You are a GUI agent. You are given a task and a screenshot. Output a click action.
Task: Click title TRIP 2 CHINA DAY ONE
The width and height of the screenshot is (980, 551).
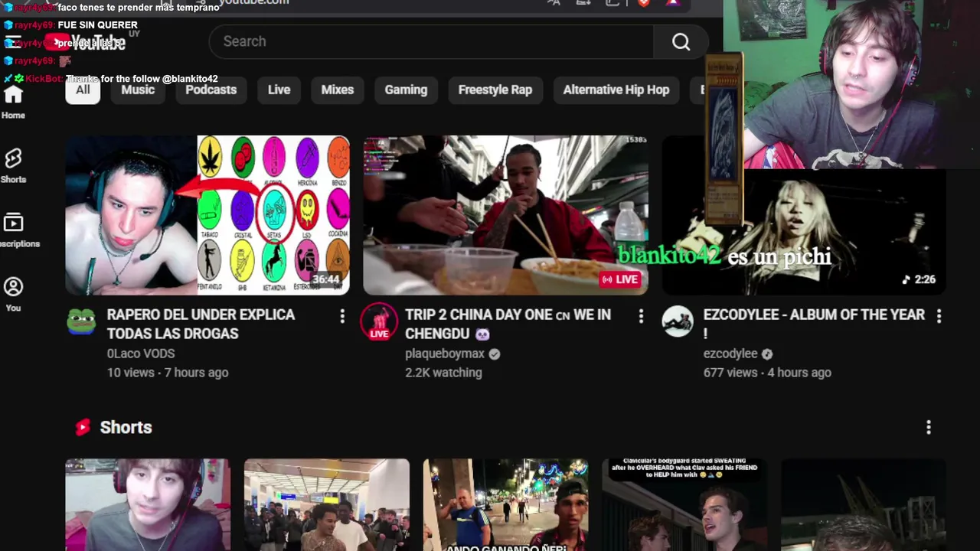[x=508, y=324]
